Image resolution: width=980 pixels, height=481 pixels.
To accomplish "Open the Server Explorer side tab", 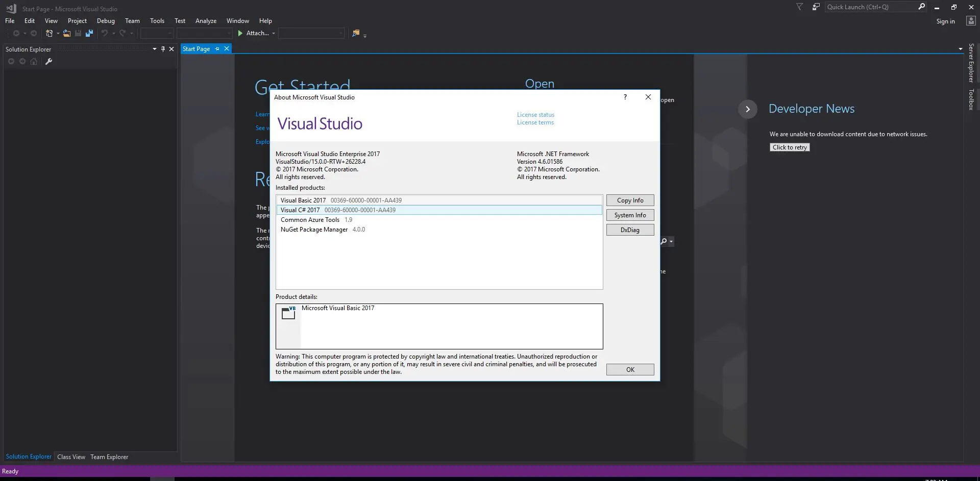I will coord(971,63).
